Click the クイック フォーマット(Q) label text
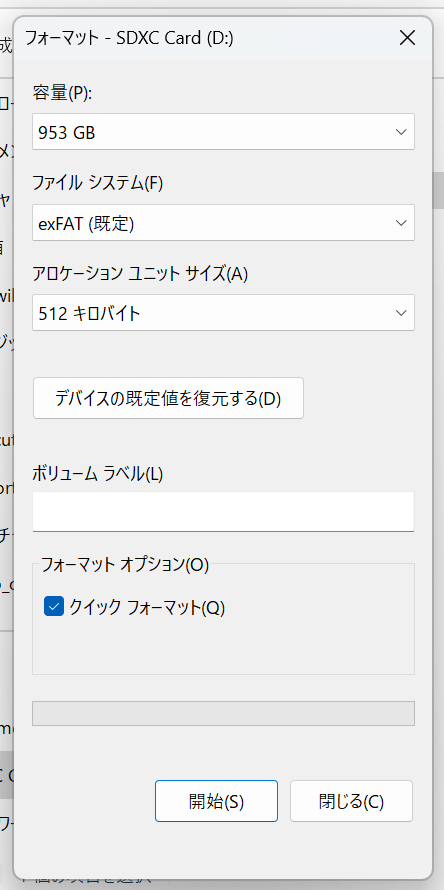This screenshot has width=444, height=890. click(x=147, y=607)
